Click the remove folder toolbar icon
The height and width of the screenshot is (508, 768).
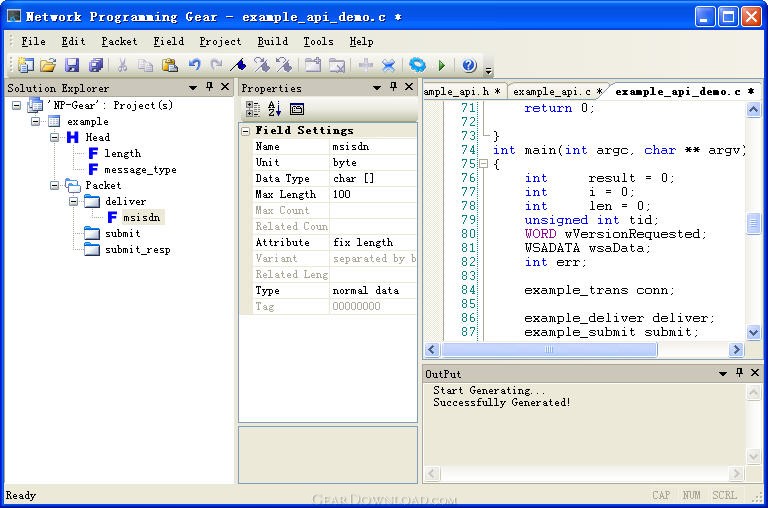pos(336,65)
